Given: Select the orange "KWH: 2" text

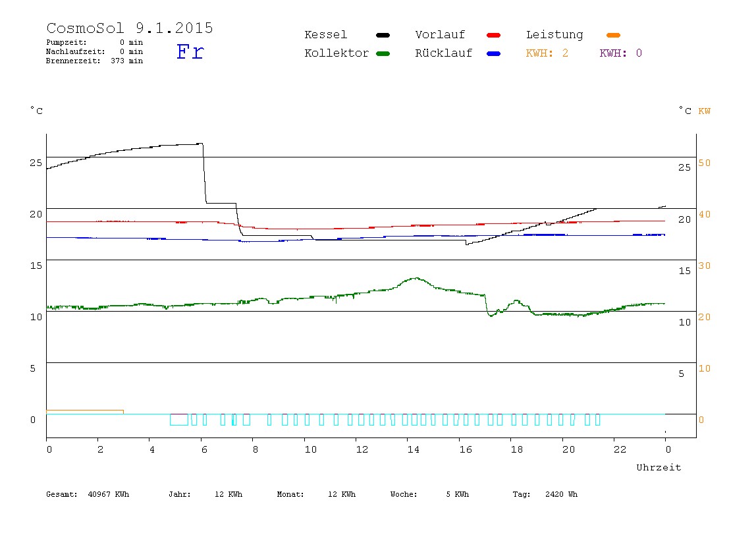Looking at the screenshot, I should tap(547, 53).
